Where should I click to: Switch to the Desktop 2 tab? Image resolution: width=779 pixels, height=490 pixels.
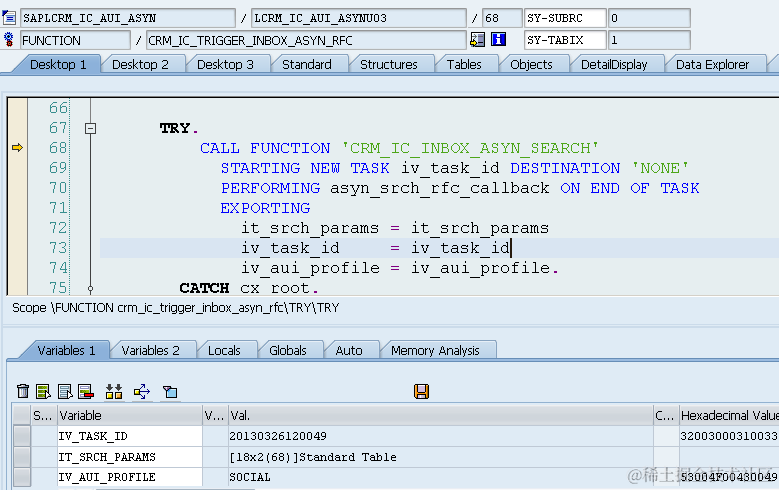[140, 65]
